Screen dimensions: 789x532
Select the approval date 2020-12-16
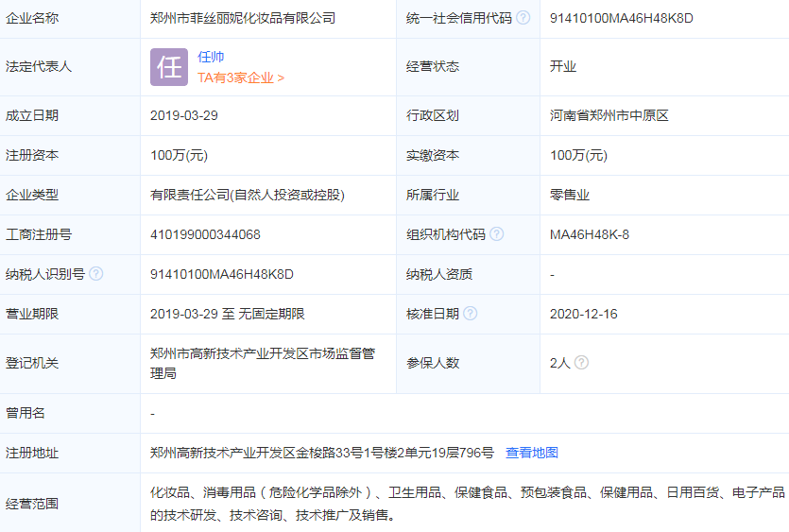point(583,314)
